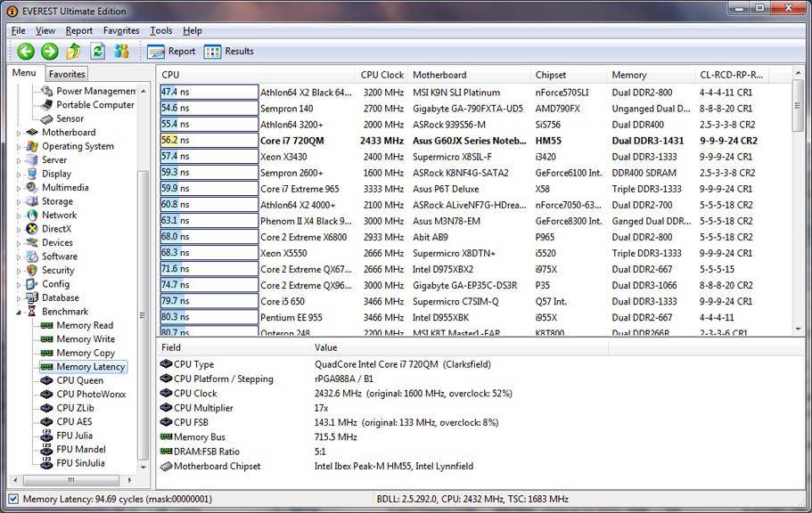Viewport: 812px width, 513px height.
Task: Select the FPU Mandel benchmark icon
Action: (x=46, y=450)
